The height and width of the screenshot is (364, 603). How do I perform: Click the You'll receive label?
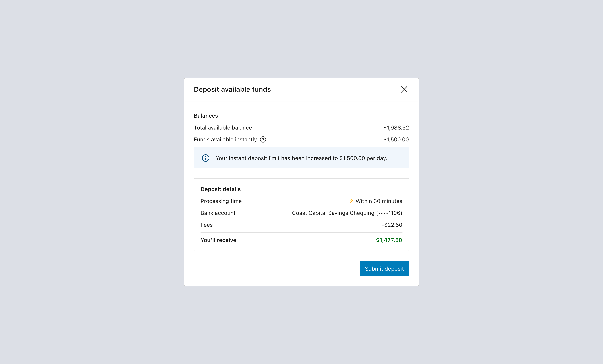[218, 240]
